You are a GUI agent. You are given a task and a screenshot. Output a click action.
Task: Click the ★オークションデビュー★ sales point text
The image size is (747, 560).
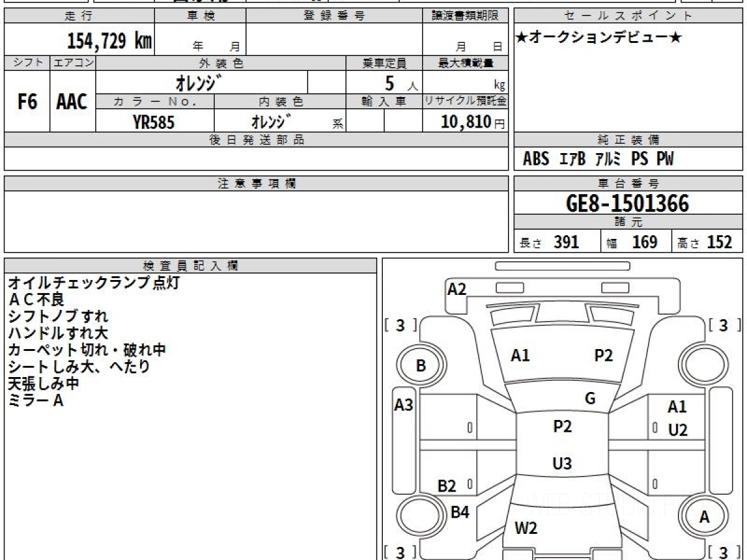coord(599,39)
